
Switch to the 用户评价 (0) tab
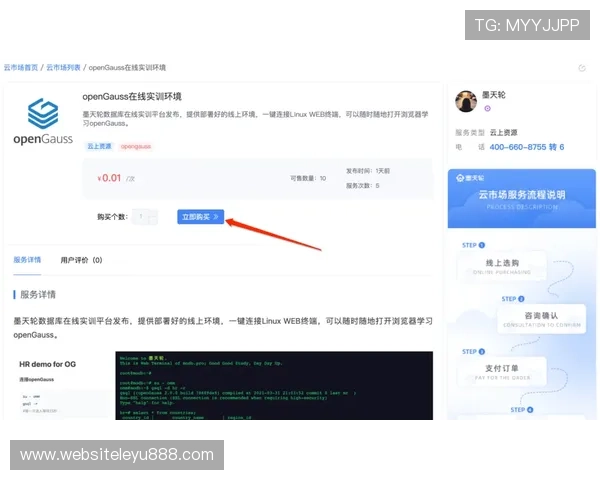coord(82,260)
